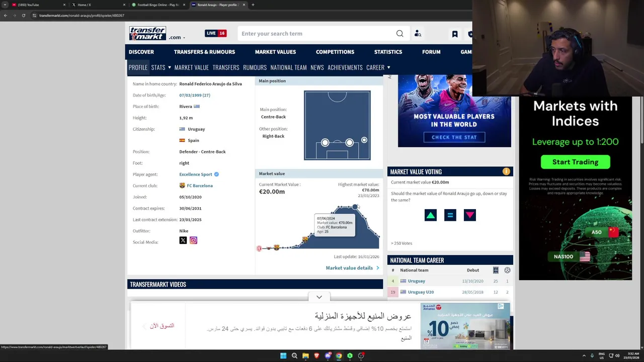Select the NEWS player tab
Image resolution: width=644 pixels, height=362 pixels.
317,67
